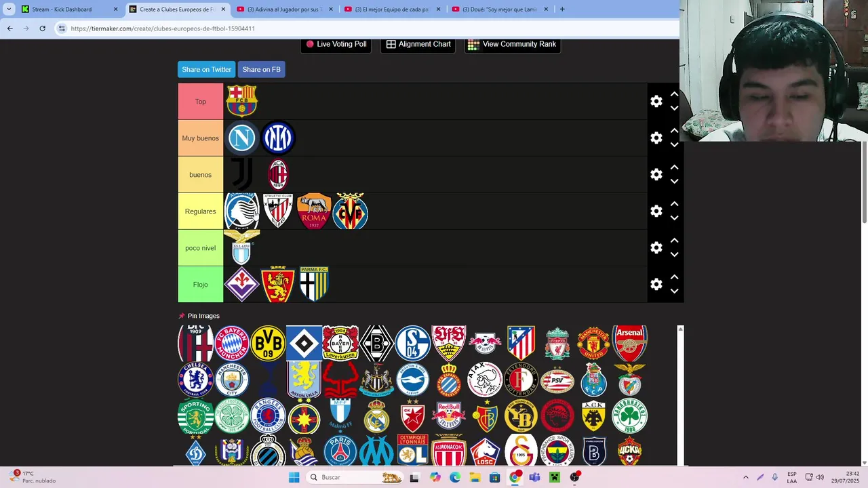Switch to El mejor Equipo YouTube tab
This screenshot has height=488, width=868.
[393, 9]
